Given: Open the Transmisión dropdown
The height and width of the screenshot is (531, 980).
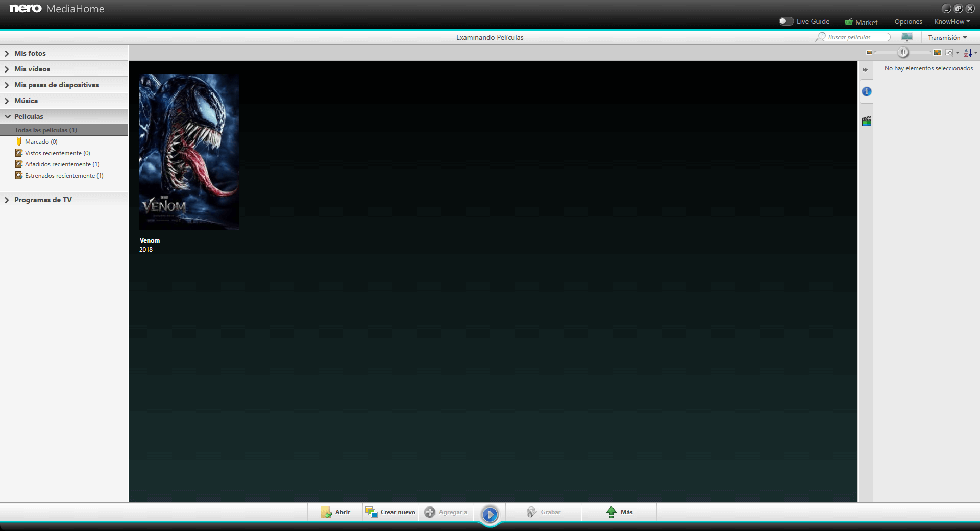Looking at the screenshot, I should pyautogui.click(x=947, y=38).
